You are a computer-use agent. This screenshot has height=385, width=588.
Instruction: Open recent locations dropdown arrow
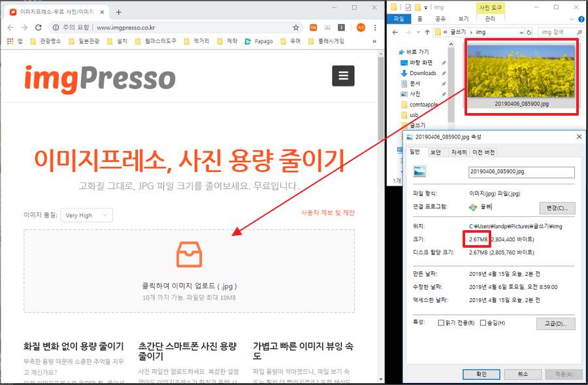418,32
